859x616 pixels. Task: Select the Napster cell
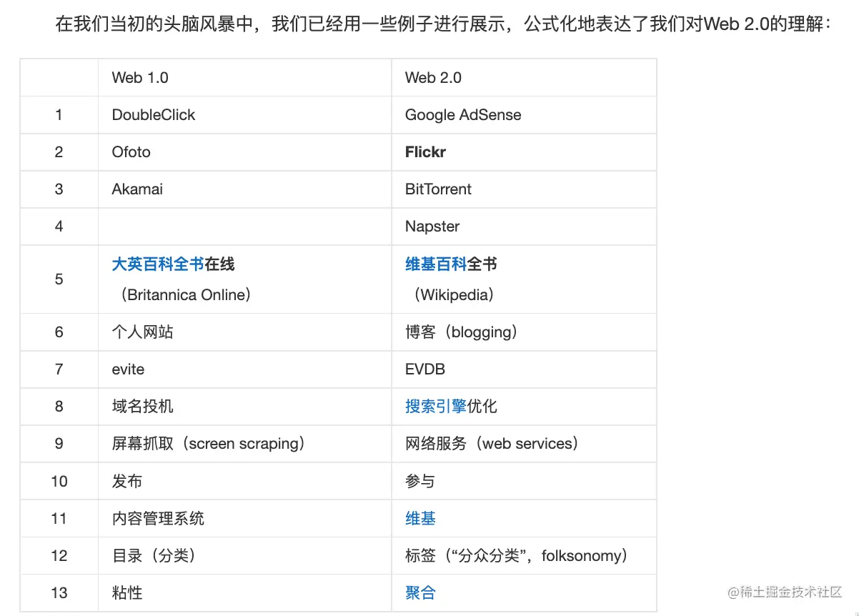524,227
